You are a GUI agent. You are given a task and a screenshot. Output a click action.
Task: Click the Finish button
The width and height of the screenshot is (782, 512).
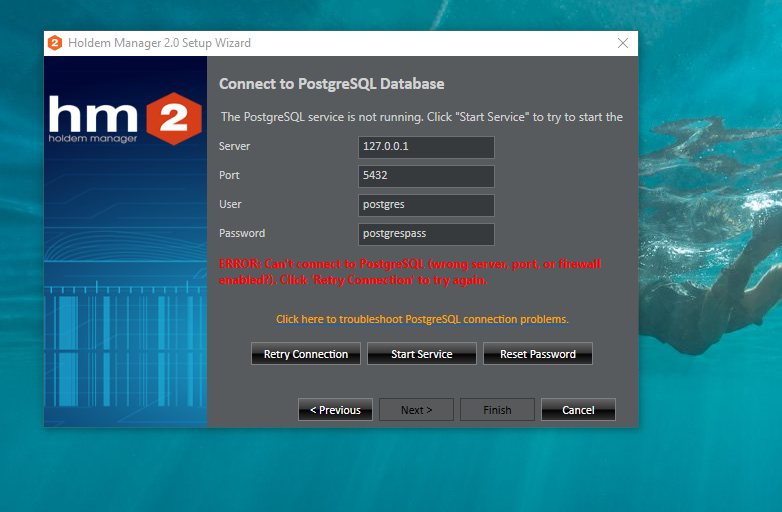497,409
